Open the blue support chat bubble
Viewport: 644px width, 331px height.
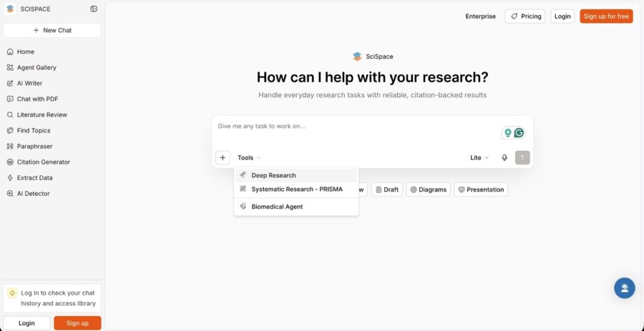pos(625,288)
